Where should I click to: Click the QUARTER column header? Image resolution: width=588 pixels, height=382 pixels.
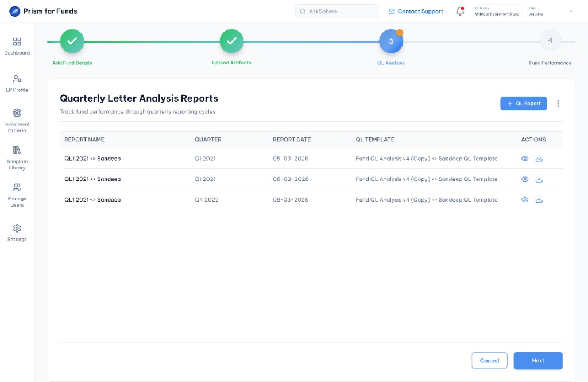coord(208,140)
